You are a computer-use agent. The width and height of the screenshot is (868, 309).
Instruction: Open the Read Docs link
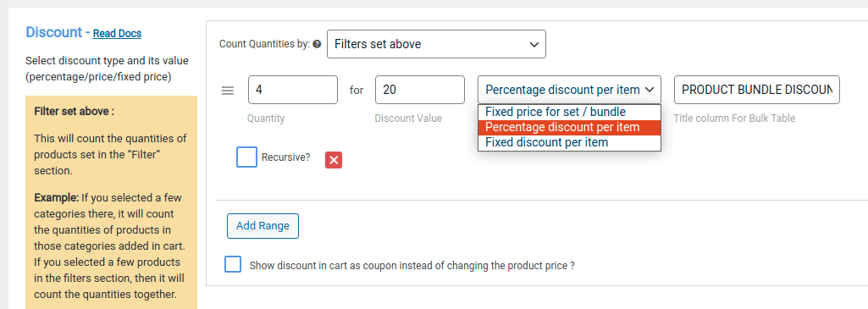[117, 34]
